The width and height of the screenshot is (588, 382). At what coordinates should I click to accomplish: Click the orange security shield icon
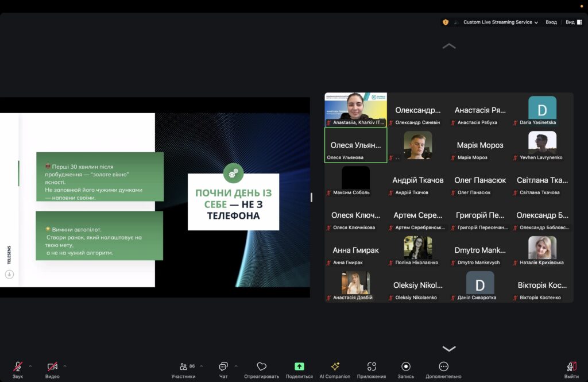(446, 22)
